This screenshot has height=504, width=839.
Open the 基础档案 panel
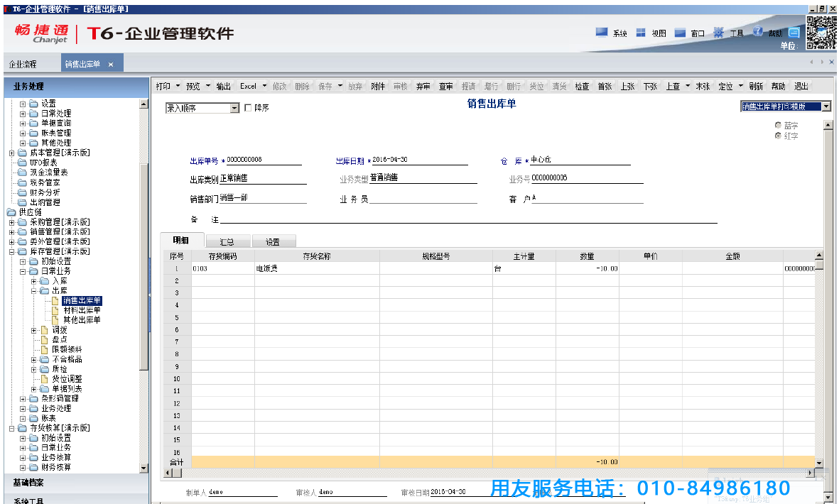[x=76, y=483]
